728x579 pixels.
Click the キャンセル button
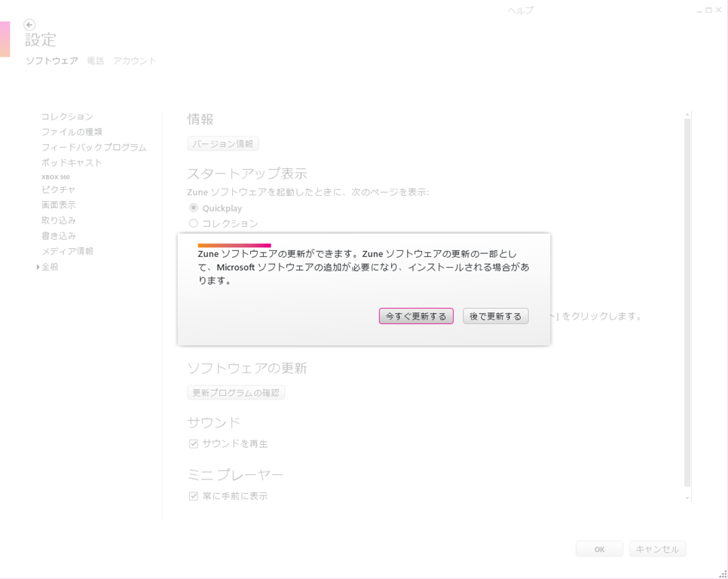657,550
